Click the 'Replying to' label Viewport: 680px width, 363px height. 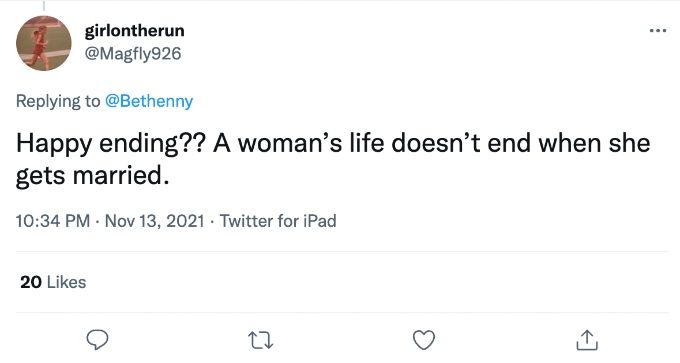coord(58,101)
